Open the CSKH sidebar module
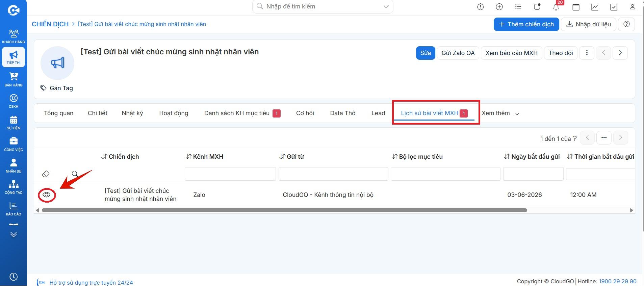Screen dimensions: 644x286 [x=14, y=101]
